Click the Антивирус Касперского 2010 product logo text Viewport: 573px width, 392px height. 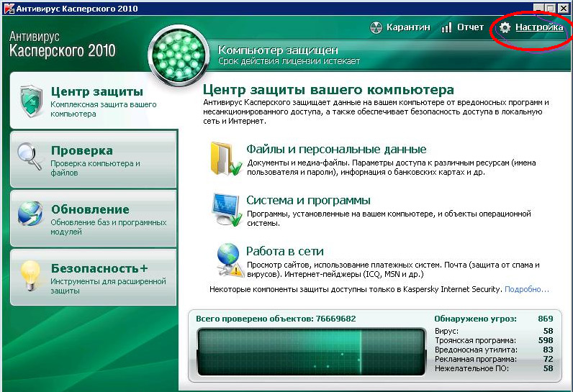(62, 44)
